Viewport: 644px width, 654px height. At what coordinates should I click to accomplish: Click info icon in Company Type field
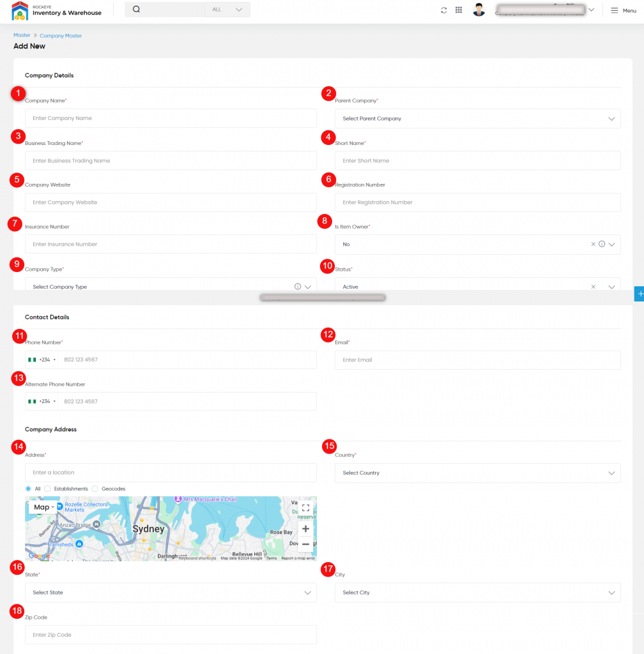(x=298, y=287)
